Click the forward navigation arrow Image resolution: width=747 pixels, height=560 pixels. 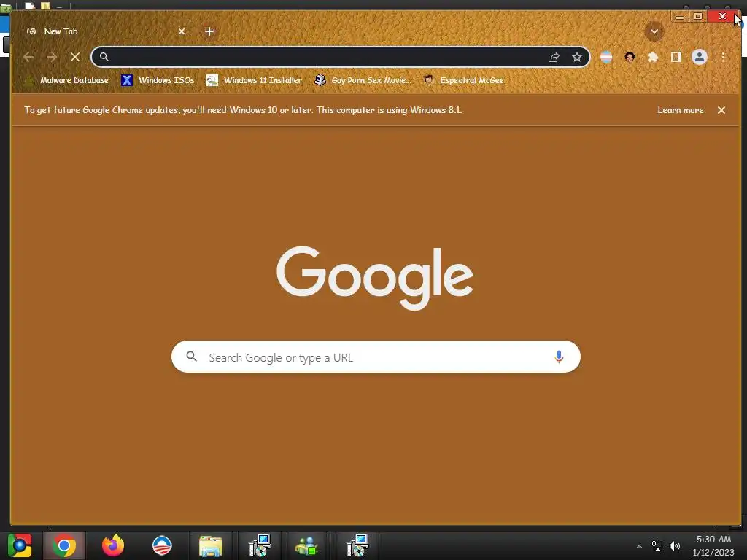click(x=52, y=57)
